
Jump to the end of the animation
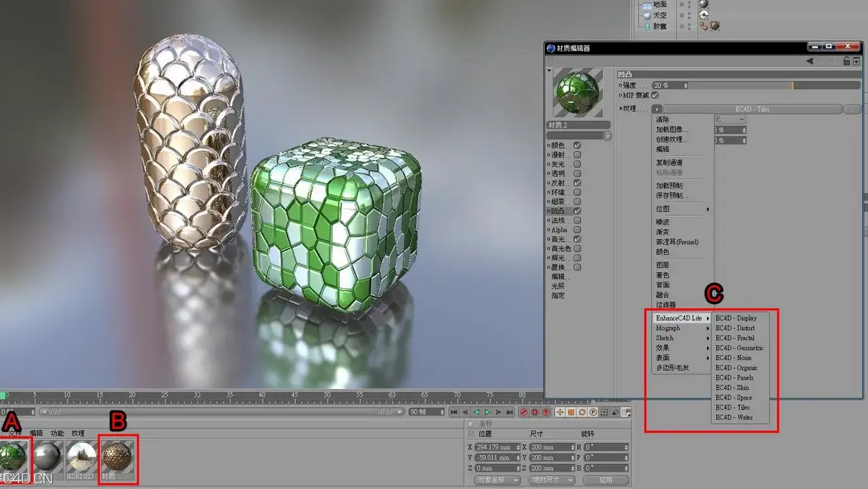510,412
